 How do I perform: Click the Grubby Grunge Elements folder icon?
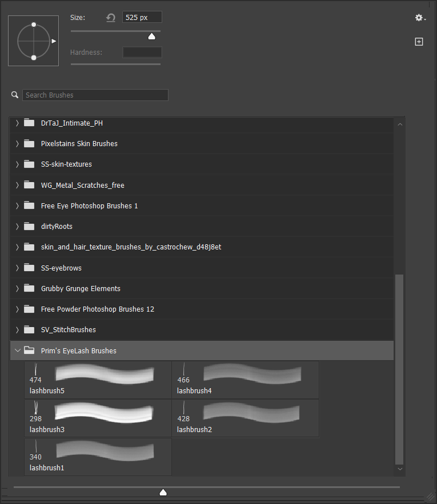click(x=29, y=288)
